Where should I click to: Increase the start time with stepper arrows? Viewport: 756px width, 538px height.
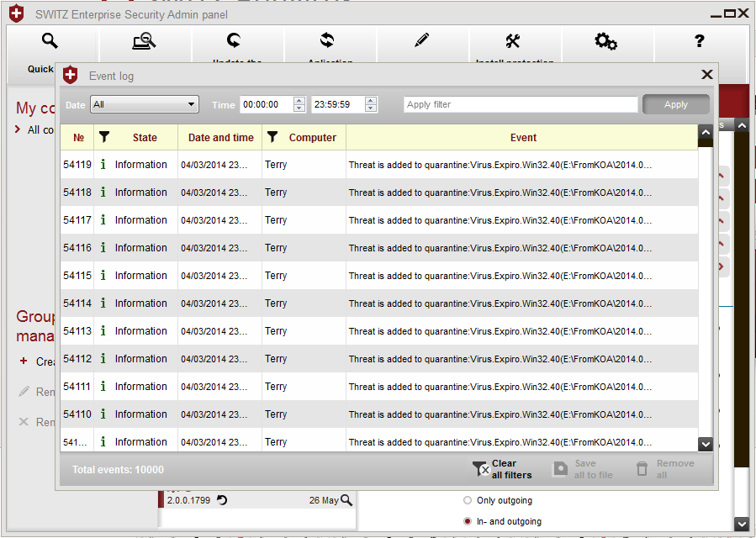point(299,101)
